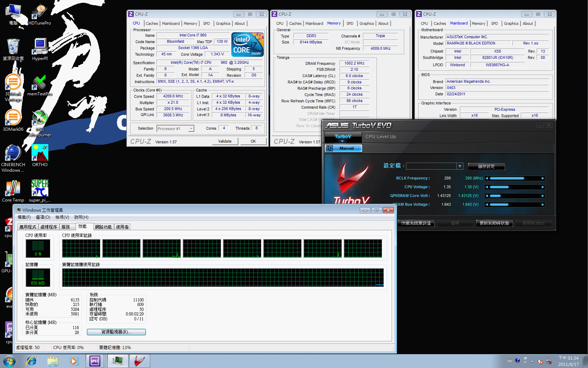Open the HDTunePro desktop shortcut

tap(40, 15)
